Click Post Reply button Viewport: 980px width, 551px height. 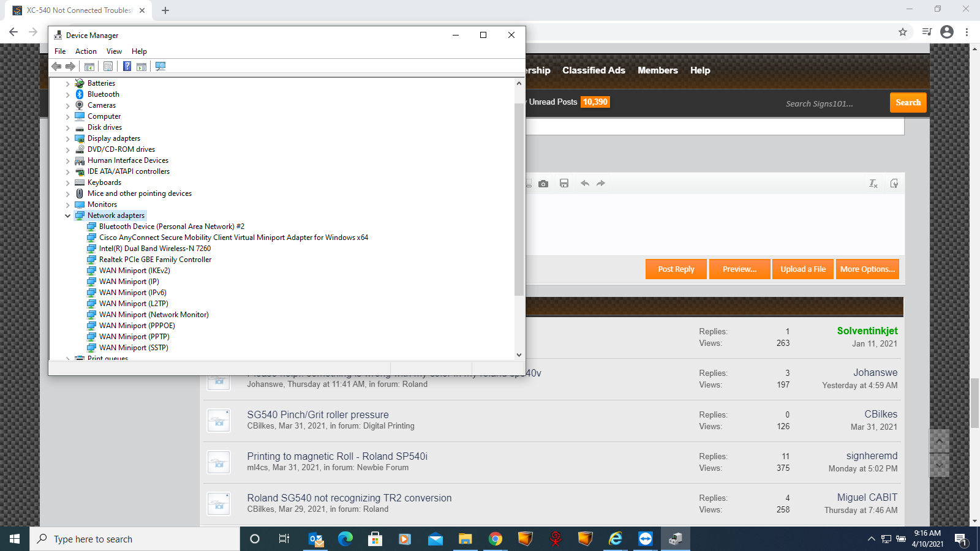[676, 269]
